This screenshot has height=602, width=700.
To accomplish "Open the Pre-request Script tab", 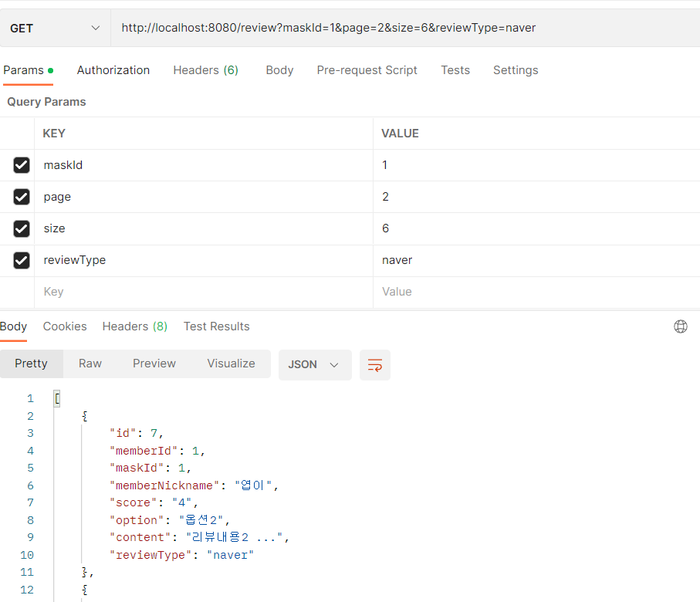I will 367,70.
